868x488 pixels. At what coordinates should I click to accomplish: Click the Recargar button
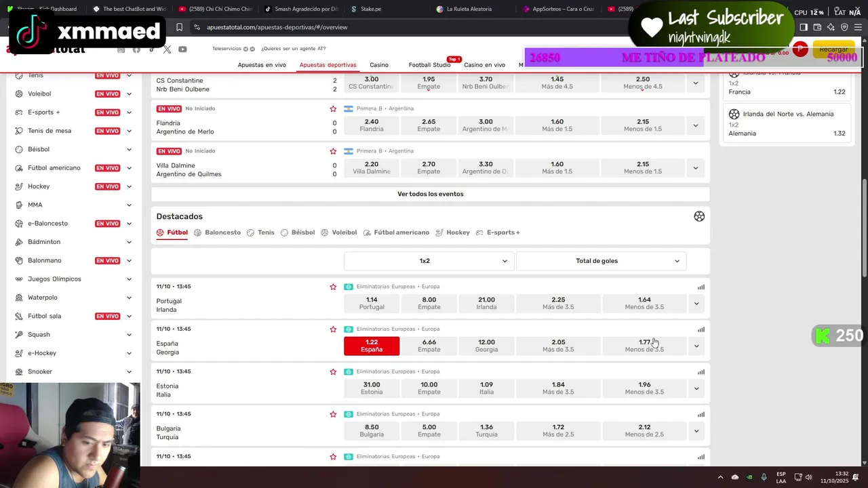[833, 49]
